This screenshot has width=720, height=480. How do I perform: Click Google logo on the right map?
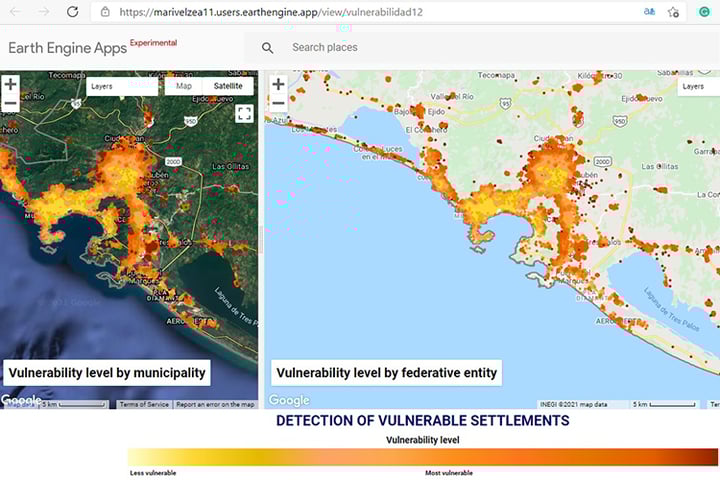point(289,400)
